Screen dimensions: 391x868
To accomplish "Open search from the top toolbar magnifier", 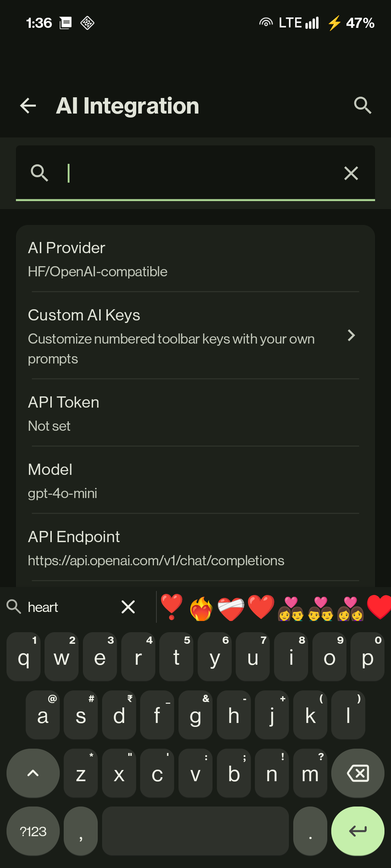I will point(362,105).
